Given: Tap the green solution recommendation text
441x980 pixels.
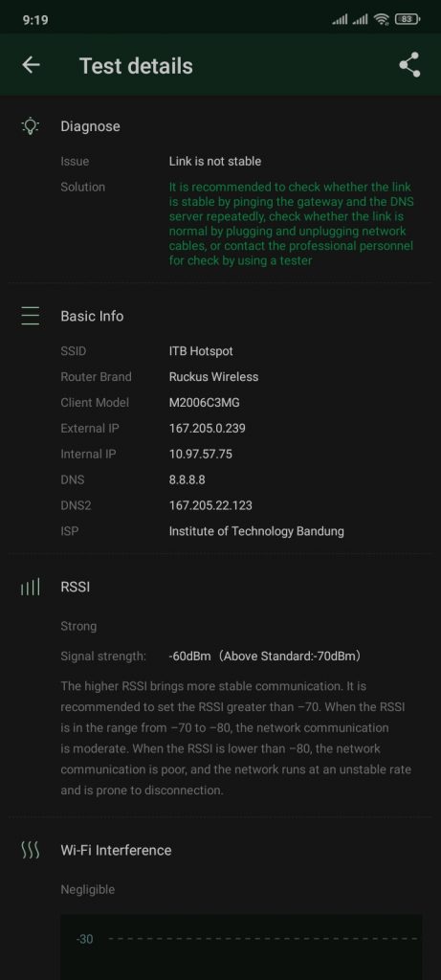Looking at the screenshot, I should 291,224.
